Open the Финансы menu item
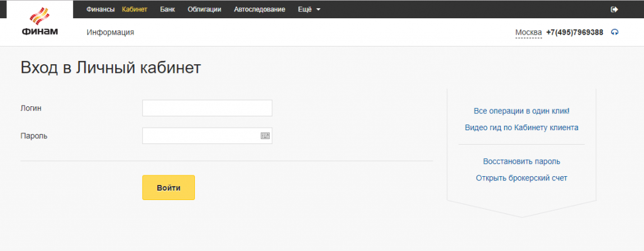The image size is (644, 251). coord(100,9)
